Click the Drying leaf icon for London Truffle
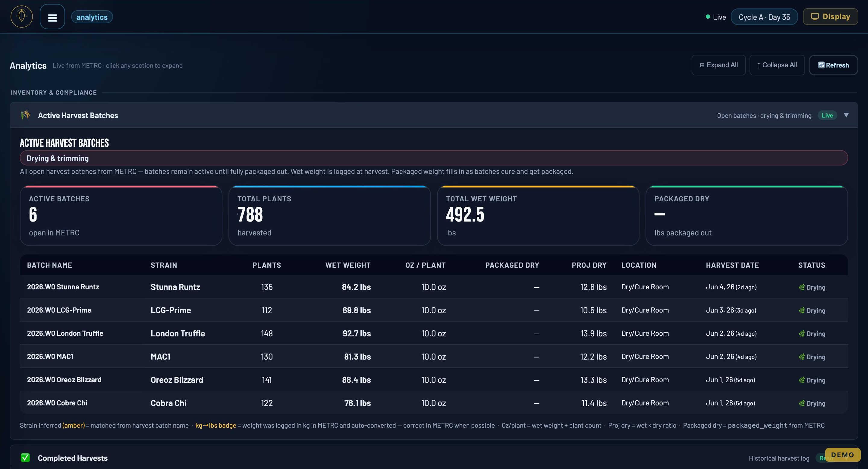Image resolution: width=868 pixels, height=469 pixels. [801, 334]
